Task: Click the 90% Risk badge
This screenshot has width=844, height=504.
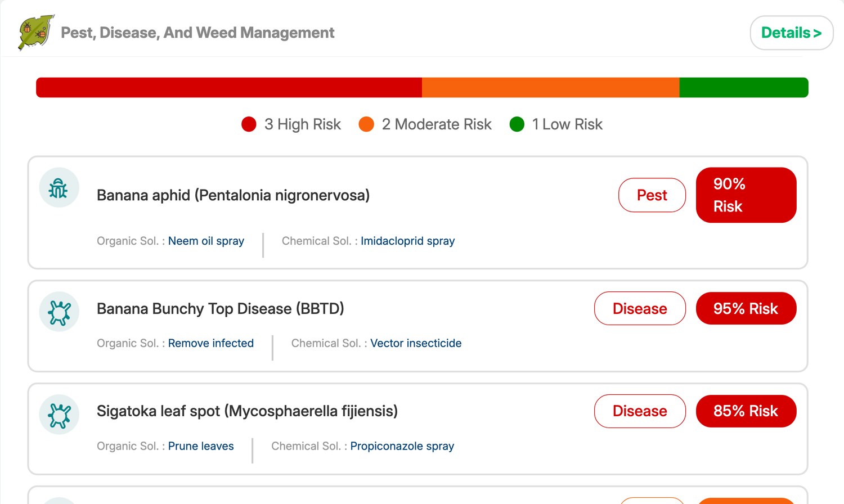Action: (746, 195)
